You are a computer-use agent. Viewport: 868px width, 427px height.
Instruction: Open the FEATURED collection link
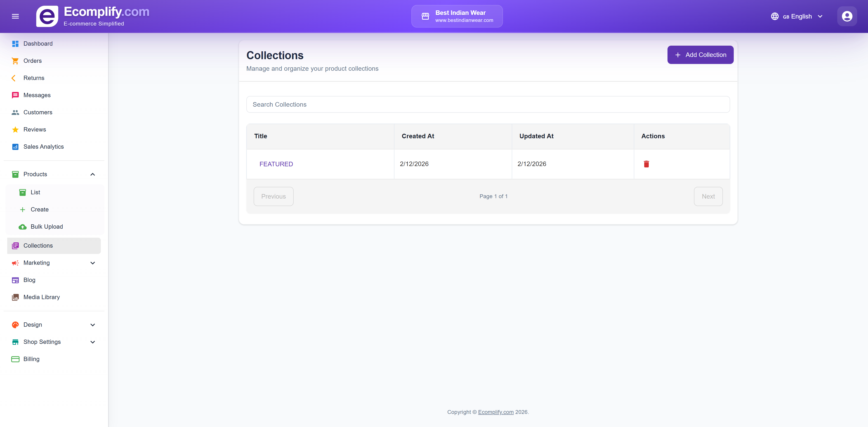pyautogui.click(x=276, y=164)
